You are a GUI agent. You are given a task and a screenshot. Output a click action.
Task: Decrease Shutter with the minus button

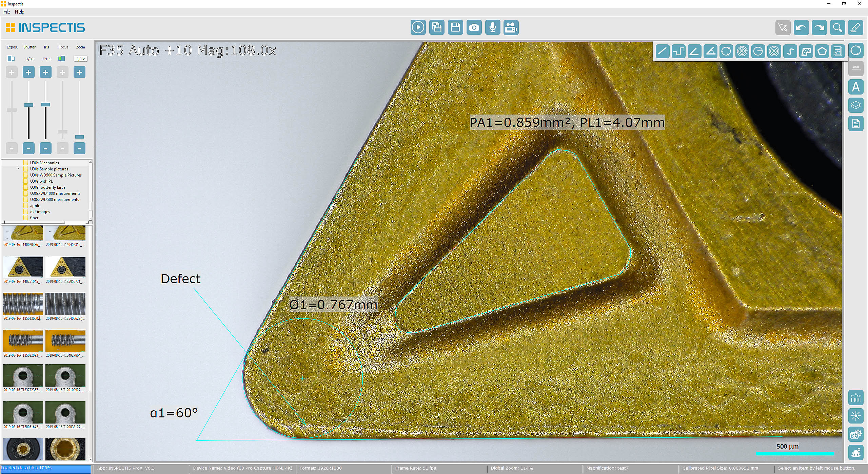tap(28, 148)
